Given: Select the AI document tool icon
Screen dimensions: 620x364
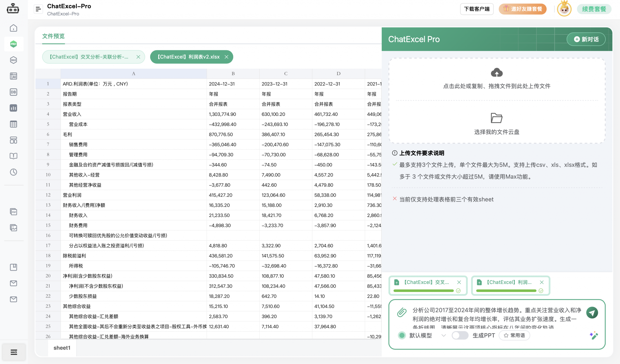Looking at the screenshot, I should coord(14,76).
